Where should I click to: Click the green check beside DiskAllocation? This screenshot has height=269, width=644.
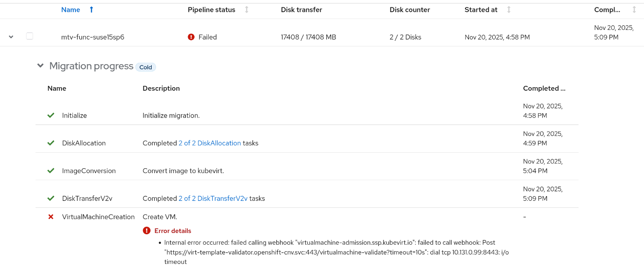point(51,143)
